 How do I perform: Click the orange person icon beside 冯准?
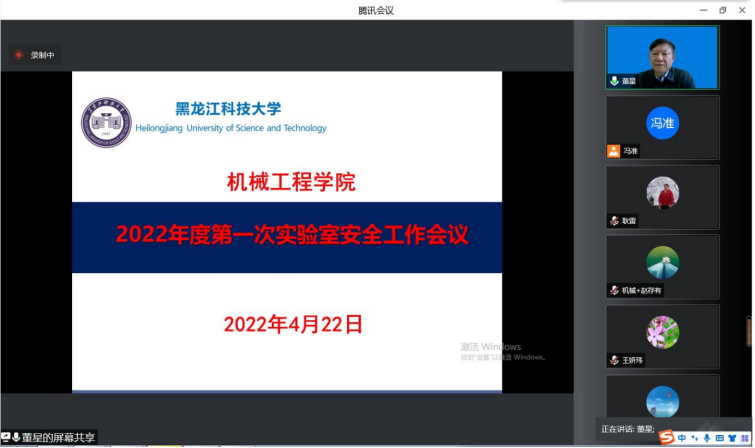pos(614,151)
